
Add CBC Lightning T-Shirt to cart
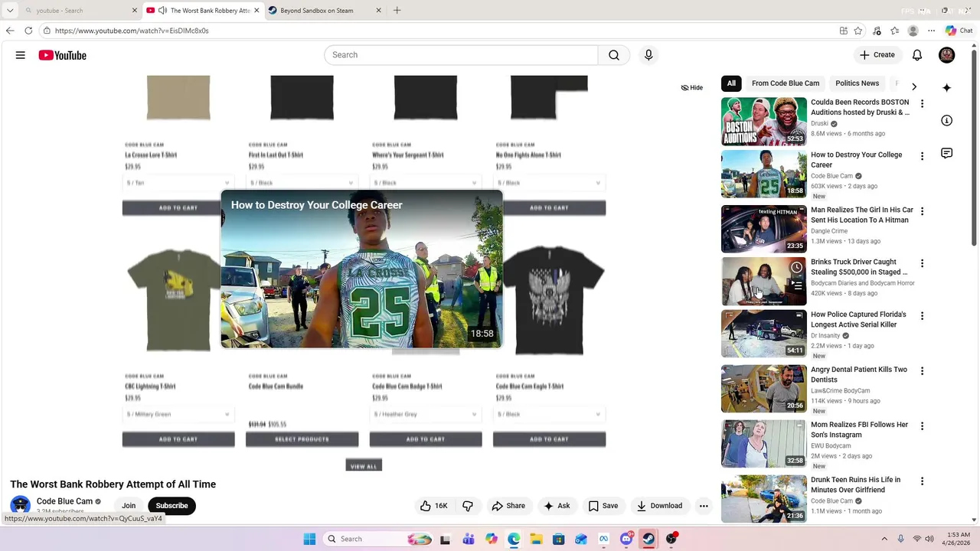(178, 439)
